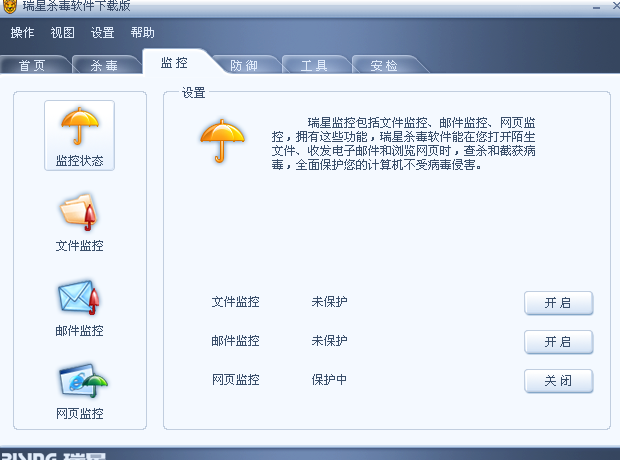Click the 邮件监控 row label in 设置

[236, 341]
